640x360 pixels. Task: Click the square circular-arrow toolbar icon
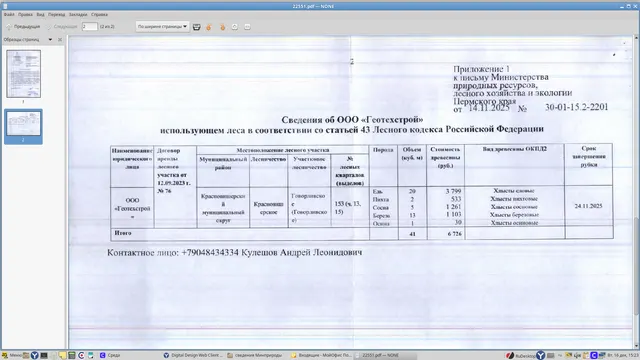pyautogui.click(x=235, y=27)
